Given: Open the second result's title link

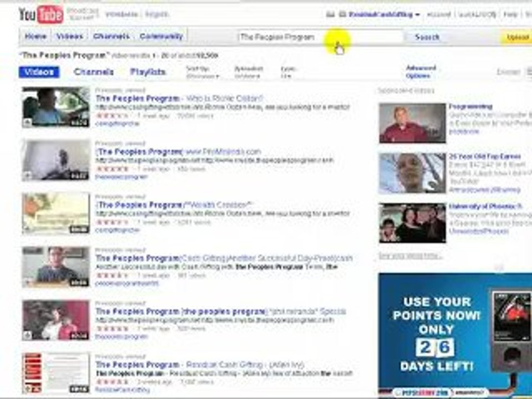Looking at the screenshot, I should (x=178, y=152).
